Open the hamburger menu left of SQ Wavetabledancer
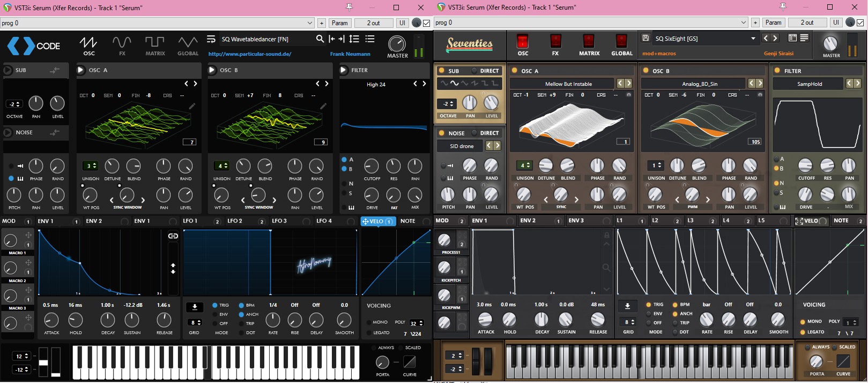Screen dimensions: 868x383 point(211,39)
